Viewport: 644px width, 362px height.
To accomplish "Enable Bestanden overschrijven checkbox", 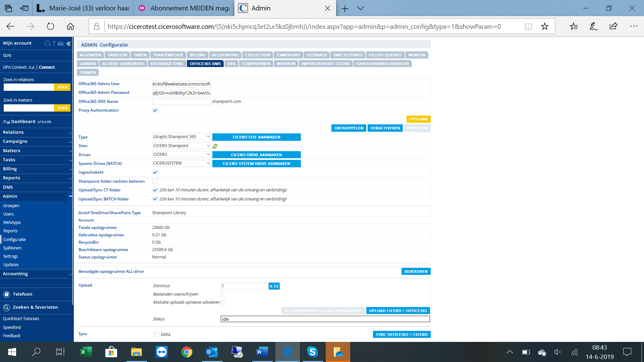I will (x=224, y=294).
